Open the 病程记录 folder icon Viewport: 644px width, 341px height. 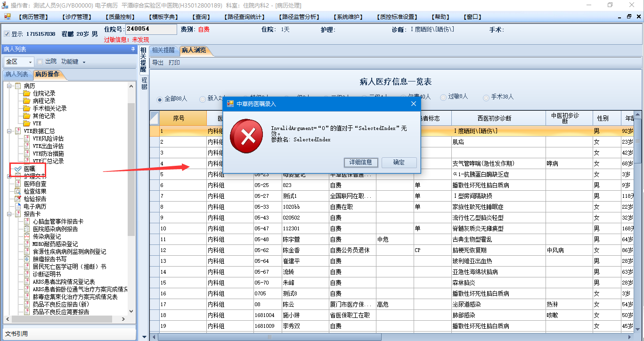point(26,101)
